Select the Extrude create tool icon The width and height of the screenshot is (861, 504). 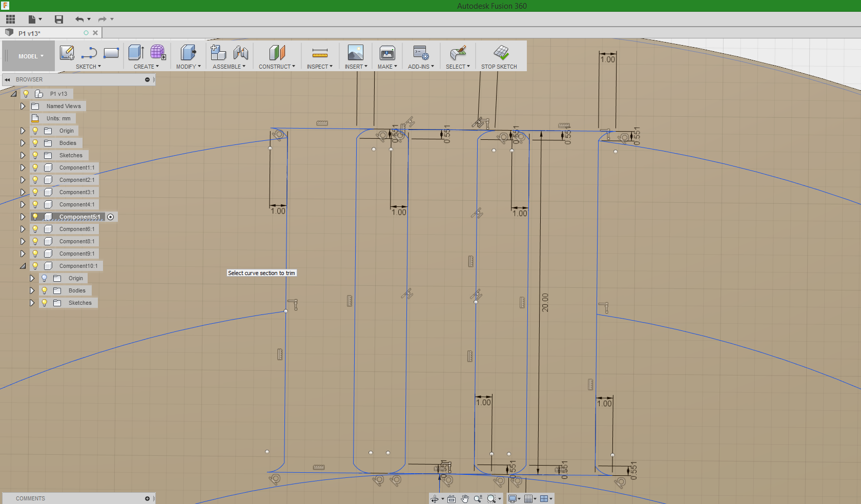[x=136, y=52]
